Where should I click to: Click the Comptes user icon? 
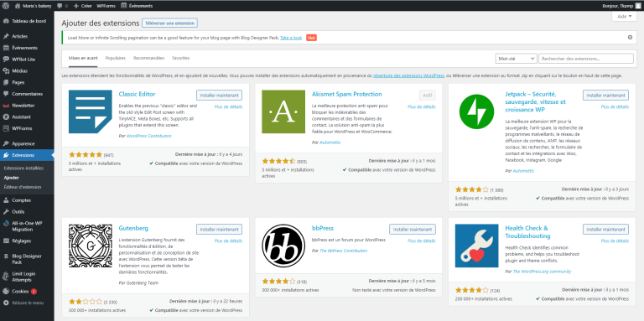6,200
